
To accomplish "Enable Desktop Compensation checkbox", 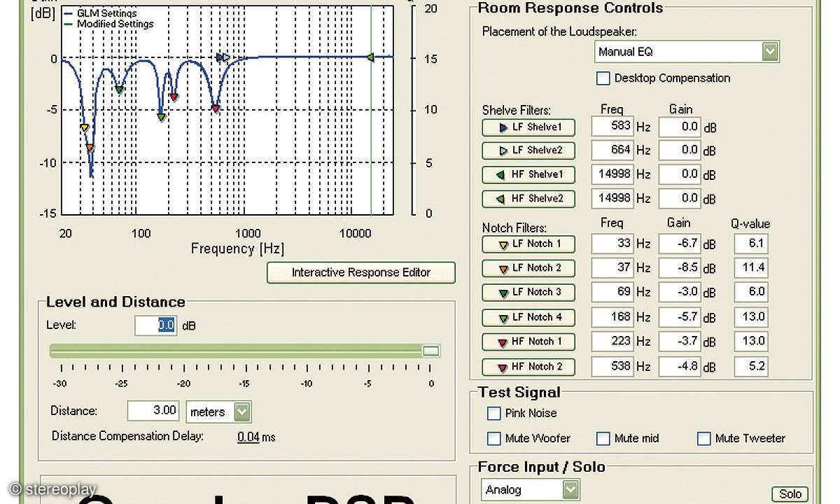I will tap(603, 78).
